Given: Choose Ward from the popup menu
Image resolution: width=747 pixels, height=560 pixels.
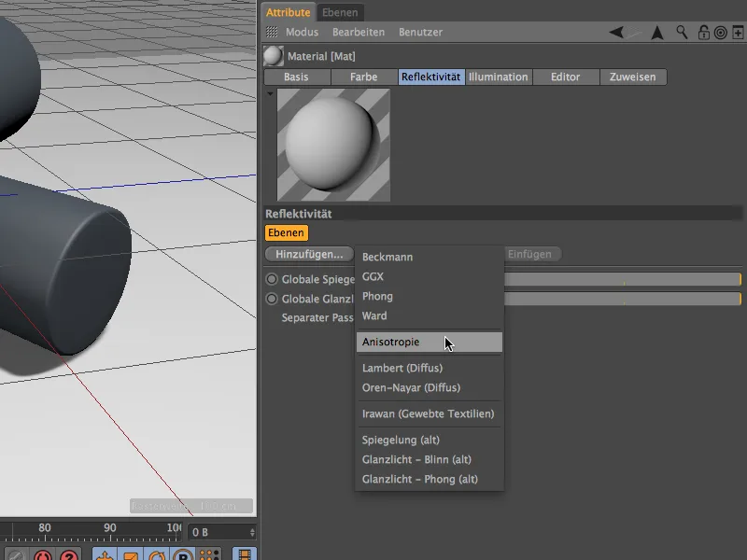Looking at the screenshot, I should [x=430, y=315].
